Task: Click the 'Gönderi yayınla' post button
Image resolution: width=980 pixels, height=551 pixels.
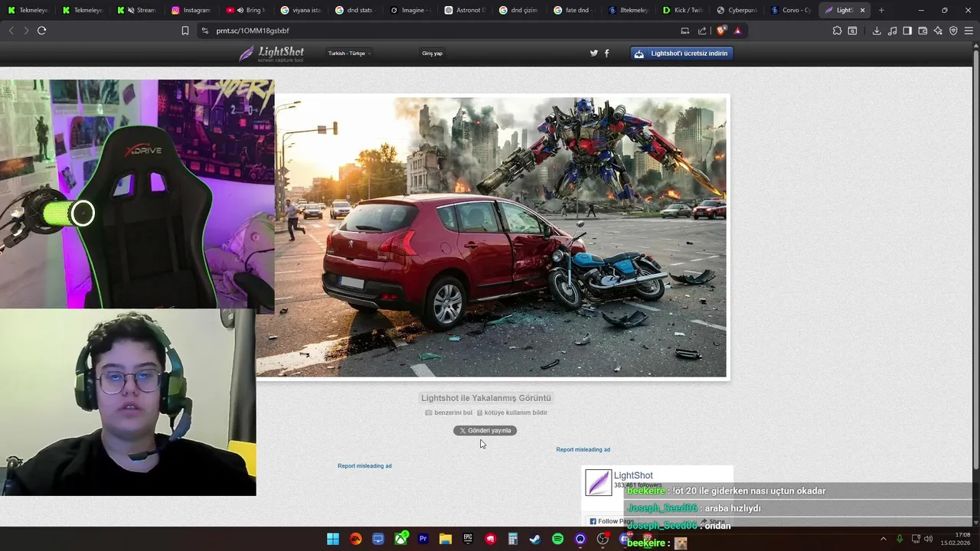Action: 485,431
